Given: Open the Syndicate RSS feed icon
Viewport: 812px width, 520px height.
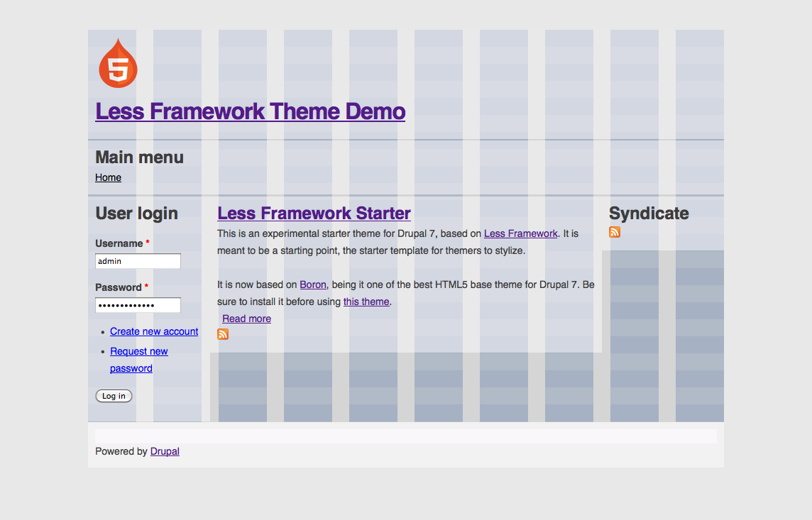Looking at the screenshot, I should 615,232.
